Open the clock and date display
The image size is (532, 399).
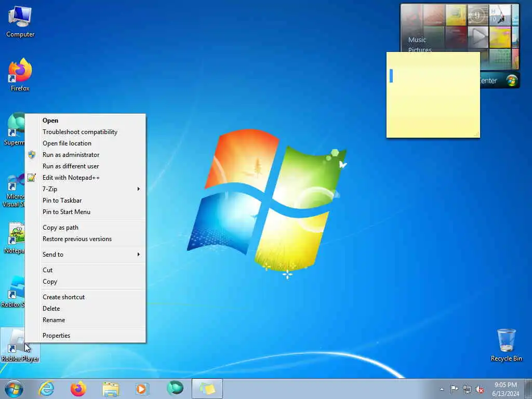(506, 389)
